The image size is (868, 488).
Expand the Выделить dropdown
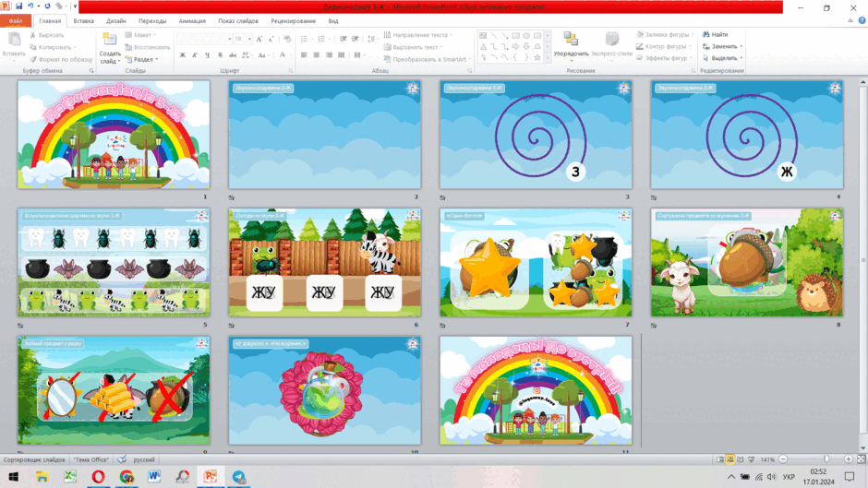[x=741, y=58]
